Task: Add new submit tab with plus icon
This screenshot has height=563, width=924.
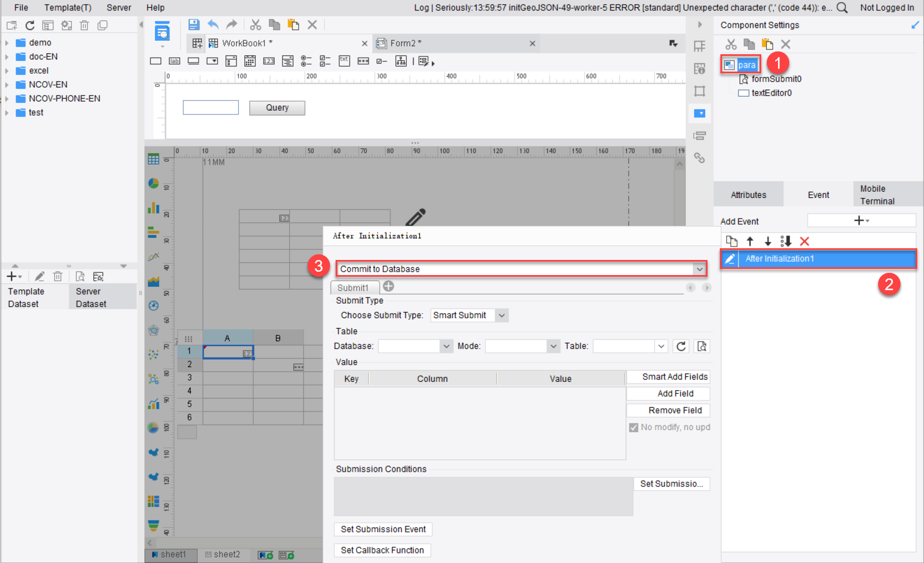Action: [x=389, y=286]
